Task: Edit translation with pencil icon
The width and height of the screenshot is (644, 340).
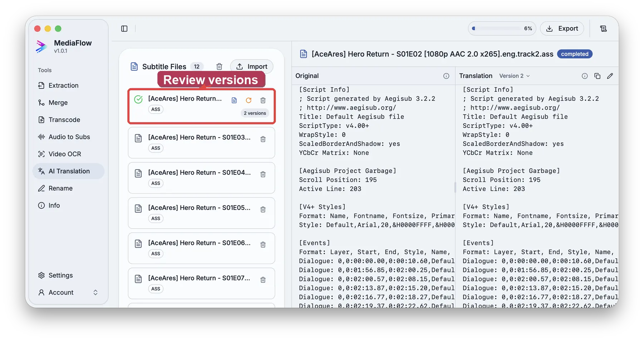Action: point(610,76)
